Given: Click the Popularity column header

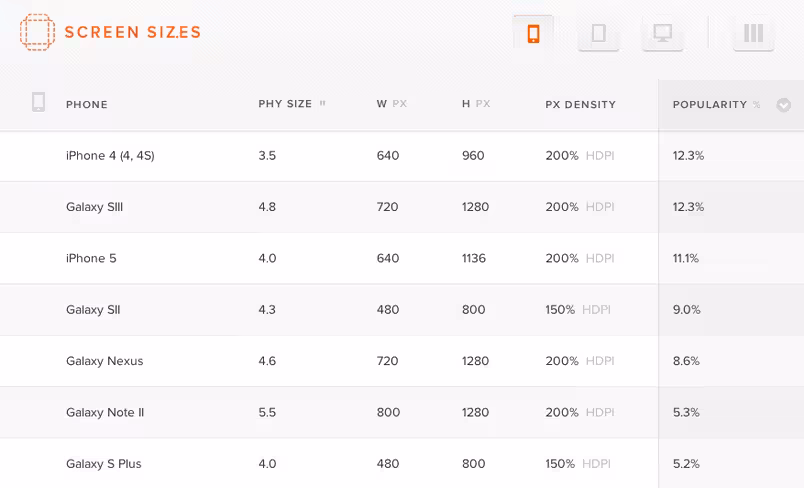Looking at the screenshot, I should (x=716, y=105).
